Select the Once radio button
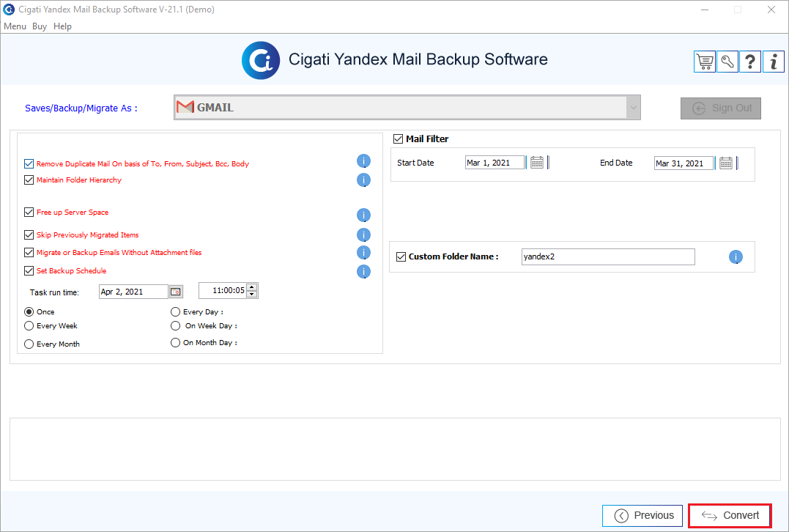The height and width of the screenshot is (532, 789). [29, 311]
